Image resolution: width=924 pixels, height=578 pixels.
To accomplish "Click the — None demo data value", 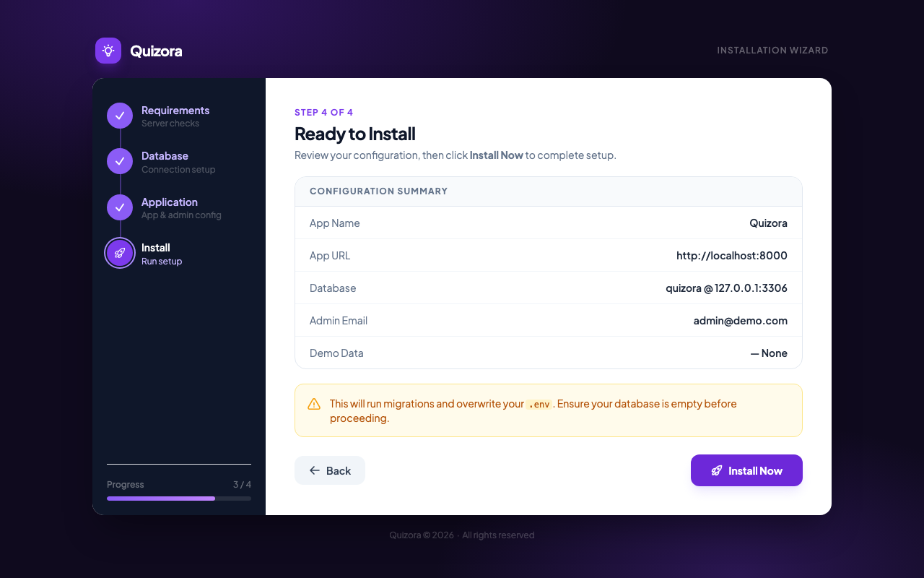I will click(769, 353).
